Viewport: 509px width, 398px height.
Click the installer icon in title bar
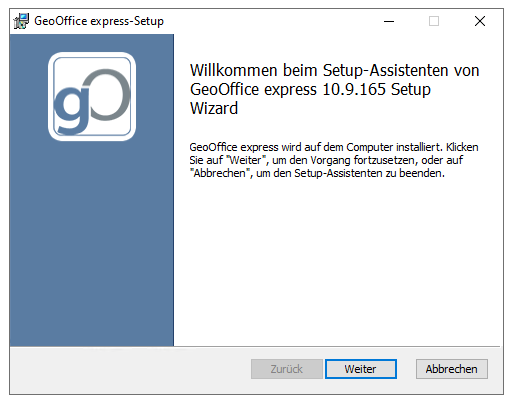pos(21,21)
